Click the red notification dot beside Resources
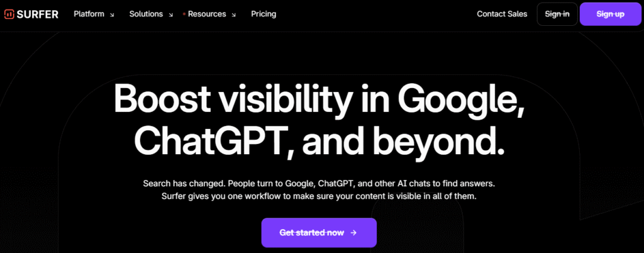644x253 pixels. coord(184,14)
